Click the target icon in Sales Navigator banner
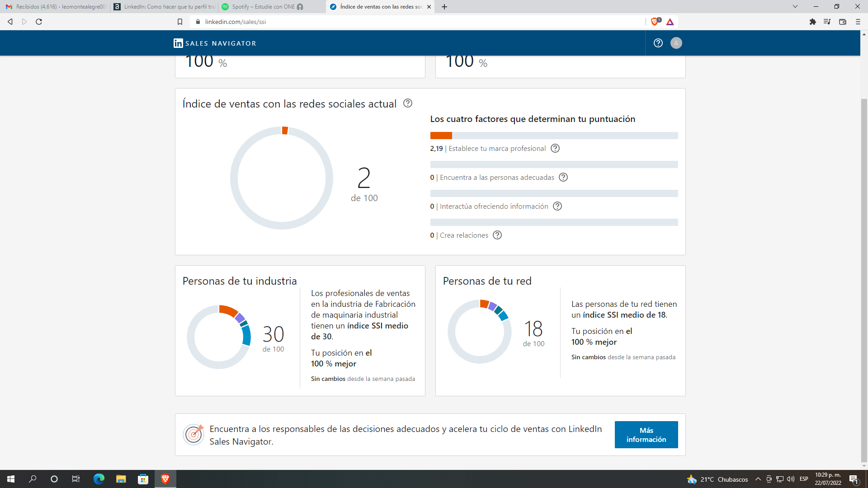Screen dimensions: 868x488 click(193, 435)
